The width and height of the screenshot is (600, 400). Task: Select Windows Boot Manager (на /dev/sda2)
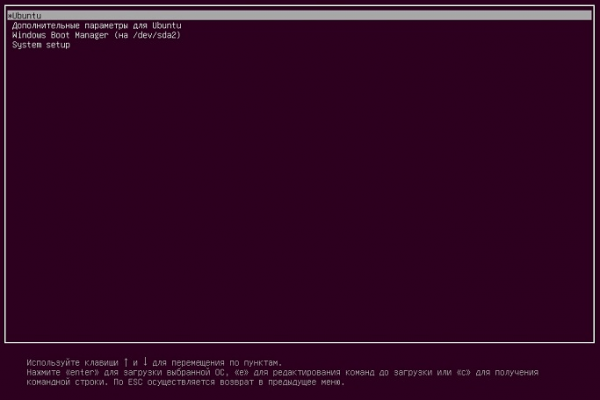click(x=96, y=35)
